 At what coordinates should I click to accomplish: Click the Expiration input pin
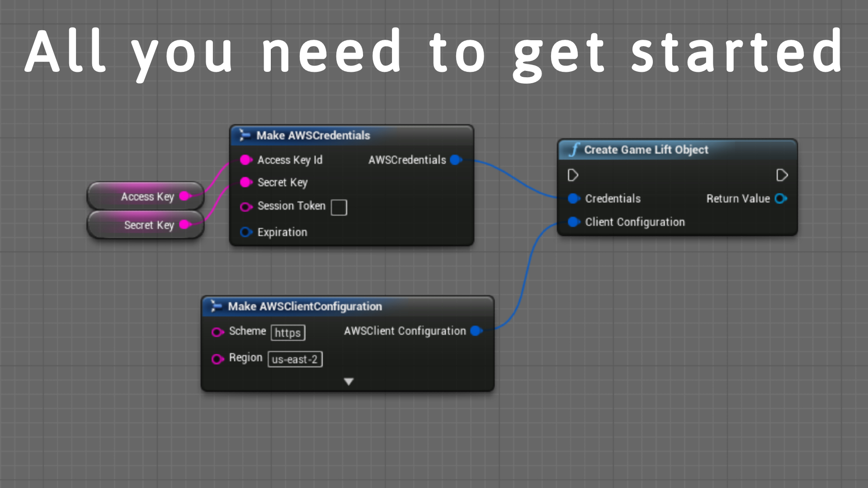point(246,232)
